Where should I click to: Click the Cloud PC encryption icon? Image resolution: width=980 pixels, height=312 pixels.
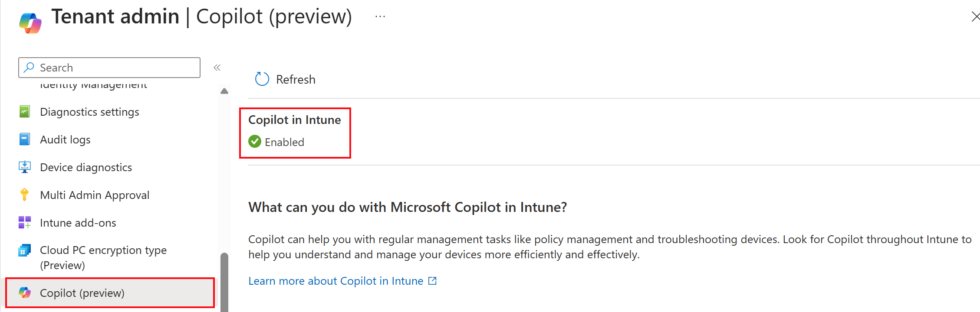[25, 250]
